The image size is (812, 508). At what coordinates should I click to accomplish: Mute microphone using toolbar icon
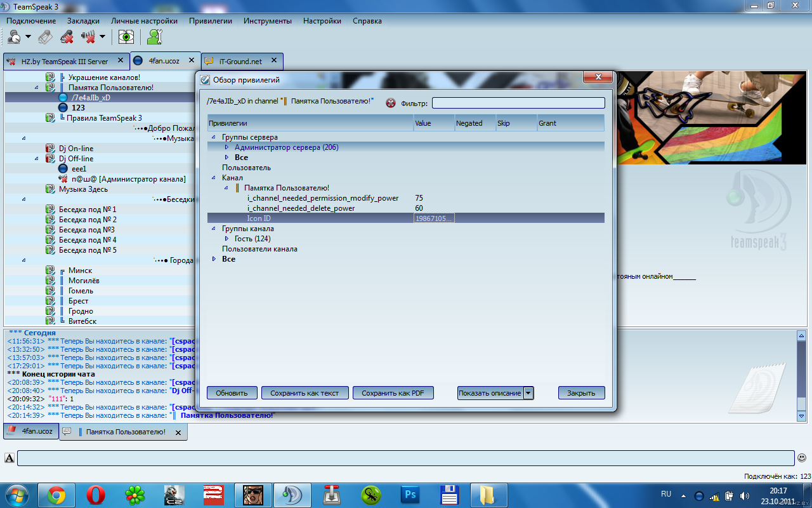(67, 37)
